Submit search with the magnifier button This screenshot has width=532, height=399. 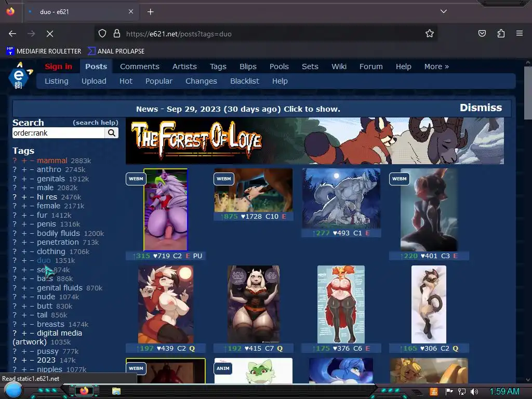click(x=112, y=133)
